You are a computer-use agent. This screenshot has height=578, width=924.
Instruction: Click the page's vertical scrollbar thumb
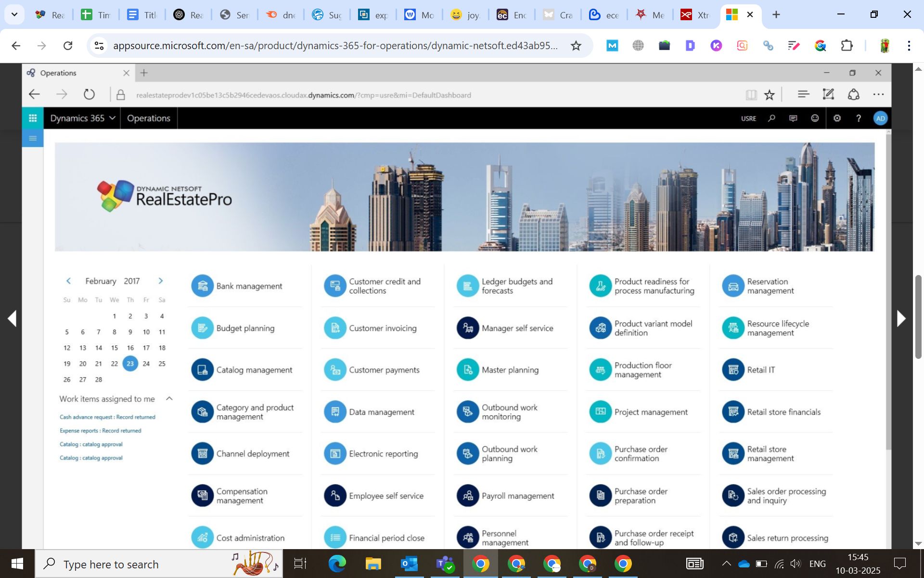[x=918, y=316]
